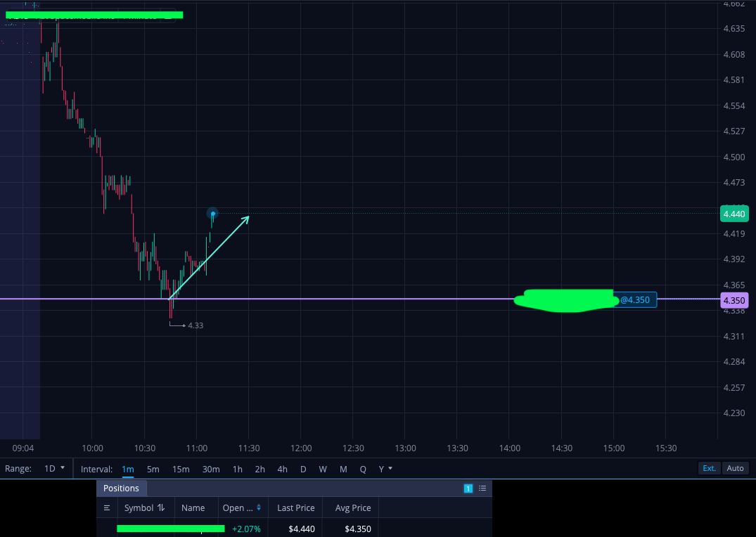Select the +2.07% open P&L cell
Image resolution: width=756 pixels, height=537 pixels.
pos(246,529)
